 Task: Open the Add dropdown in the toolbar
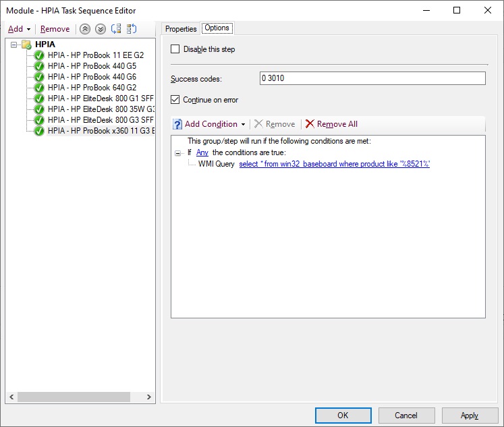click(x=19, y=29)
